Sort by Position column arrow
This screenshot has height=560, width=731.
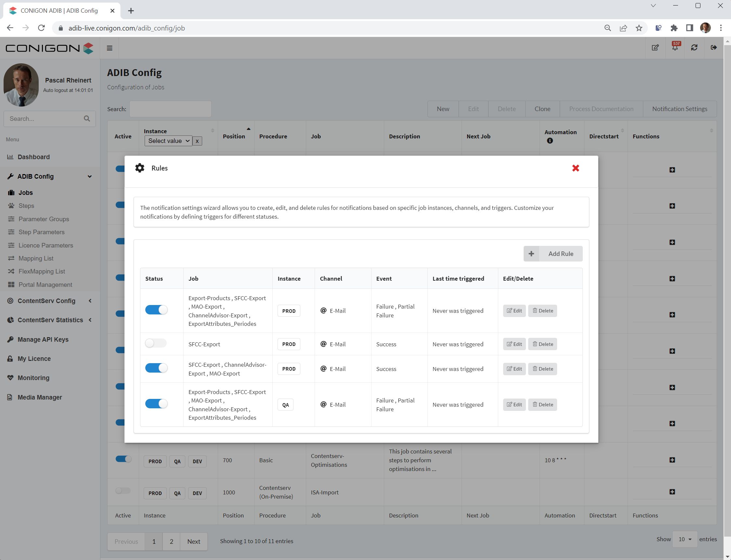point(248,129)
